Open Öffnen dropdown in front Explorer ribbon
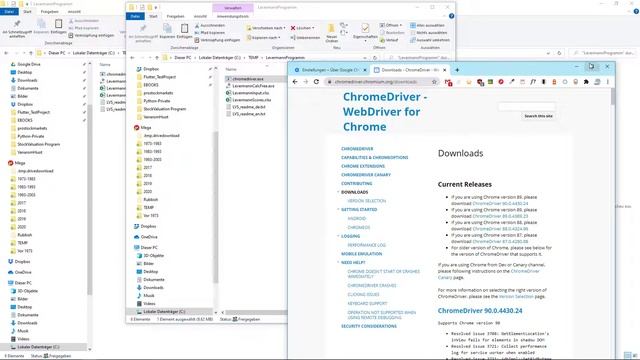This screenshot has width=640, height=360. [x=391, y=25]
